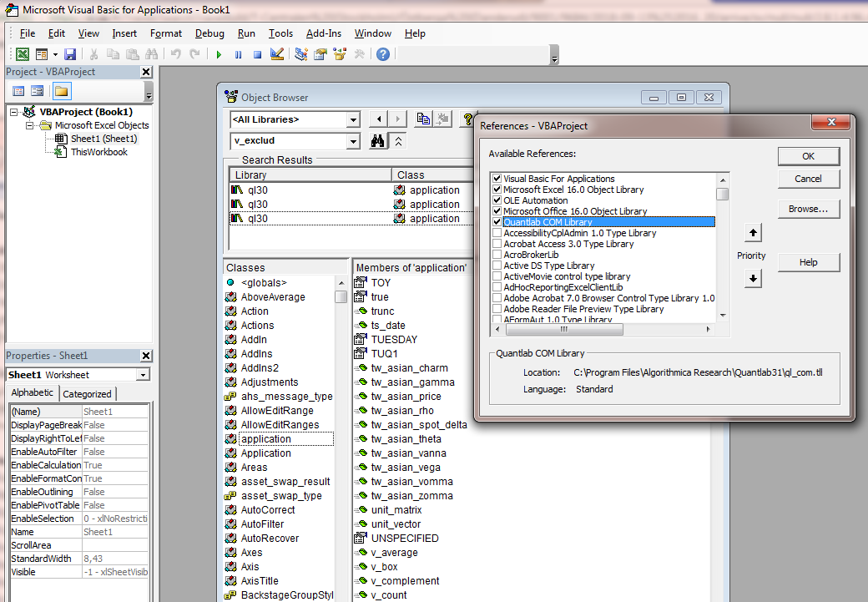The width and height of the screenshot is (868, 602).
Task: Save the workbook with the floppy icon
Action: pos(70,53)
